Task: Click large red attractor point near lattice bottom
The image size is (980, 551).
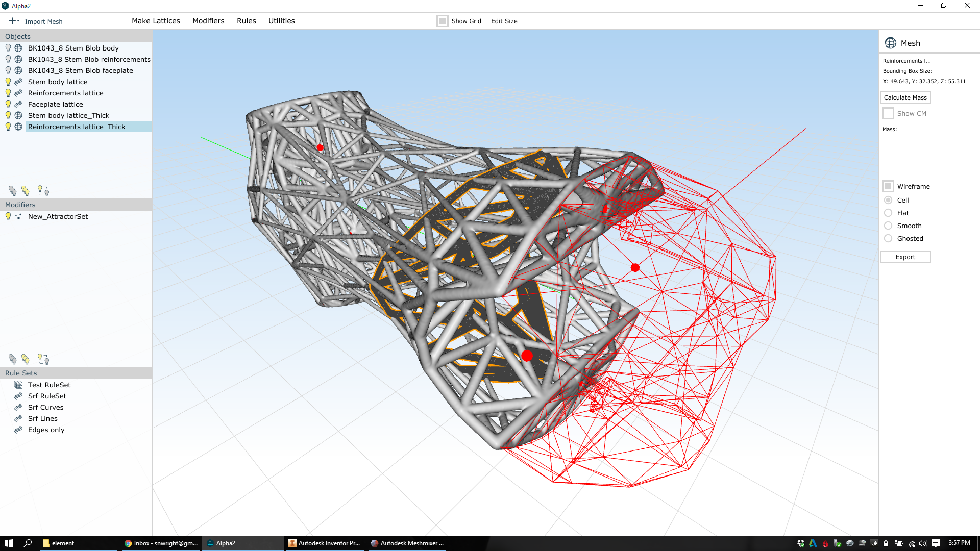Action: (x=527, y=356)
